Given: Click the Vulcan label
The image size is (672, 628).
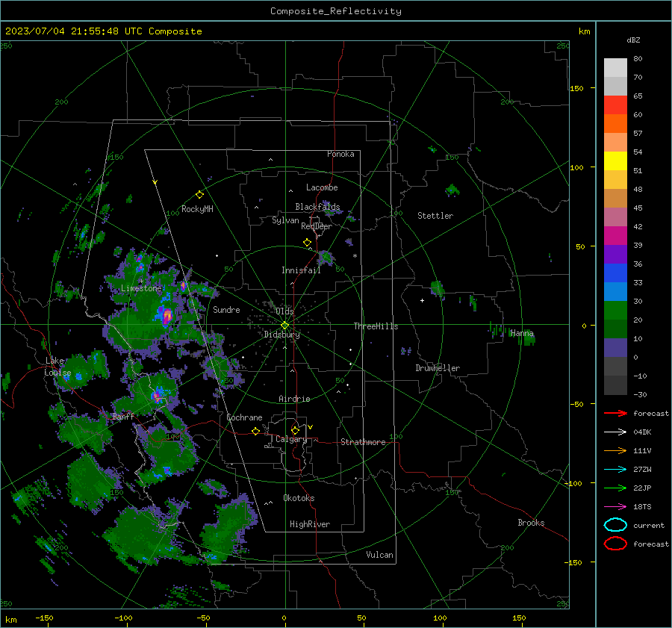Looking at the screenshot, I should pyautogui.click(x=379, y=555).
